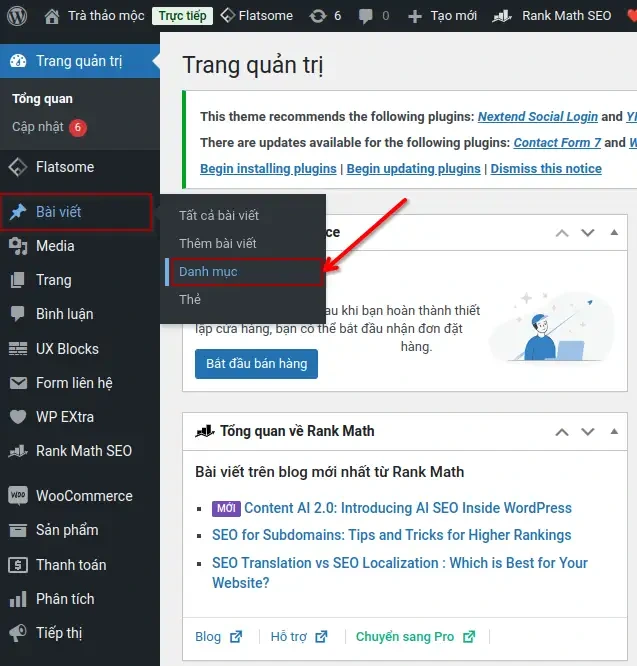Open the updates icon showing 6
The height and width of the screenshot is (666, 637).
click(326, 16)
